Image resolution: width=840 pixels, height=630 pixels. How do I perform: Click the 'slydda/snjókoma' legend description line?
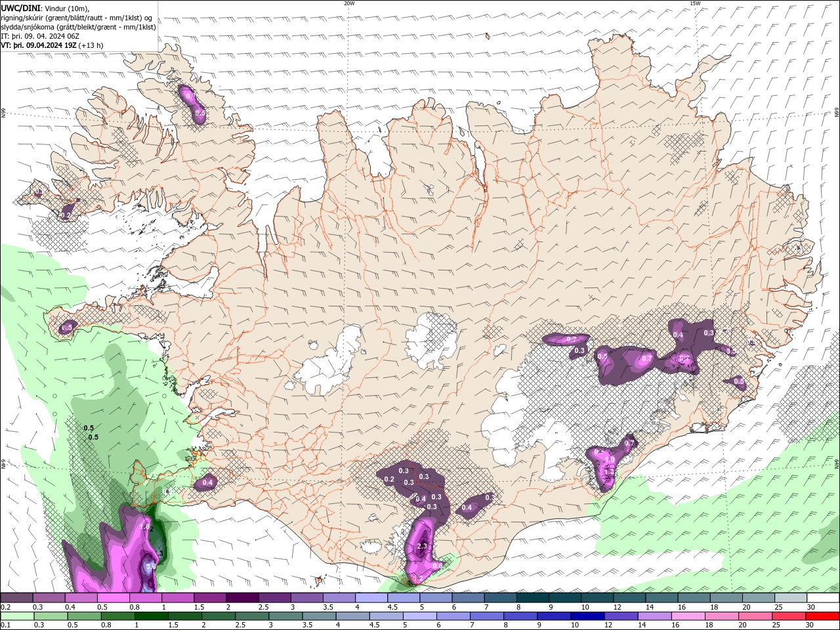[x=79, y=27]
